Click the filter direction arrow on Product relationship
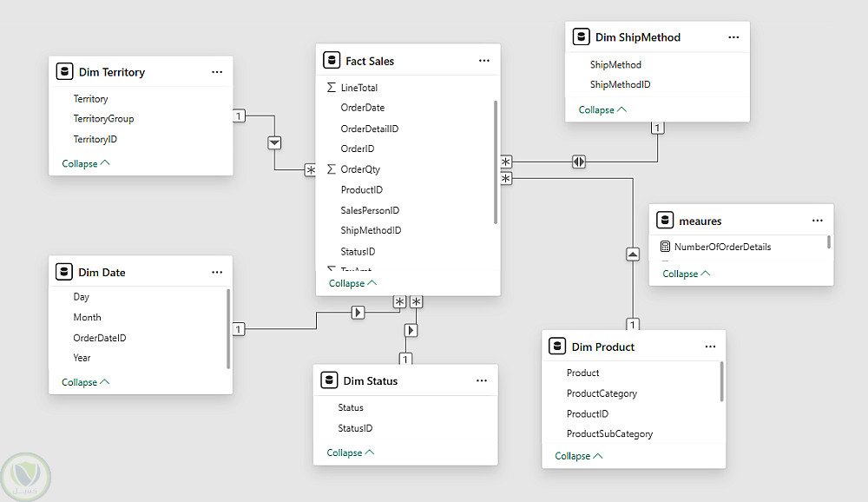This screenshot has height=502, width=868. click(x=633, y=254)
